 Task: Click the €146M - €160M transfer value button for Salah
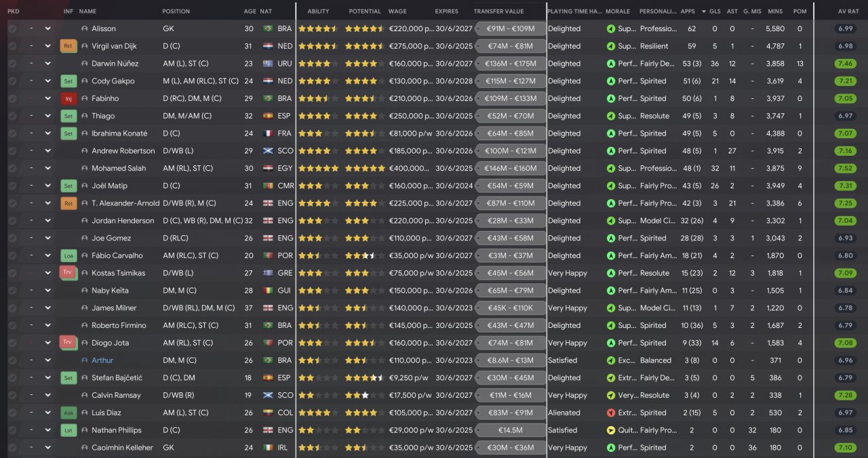(x=511, y=169)
